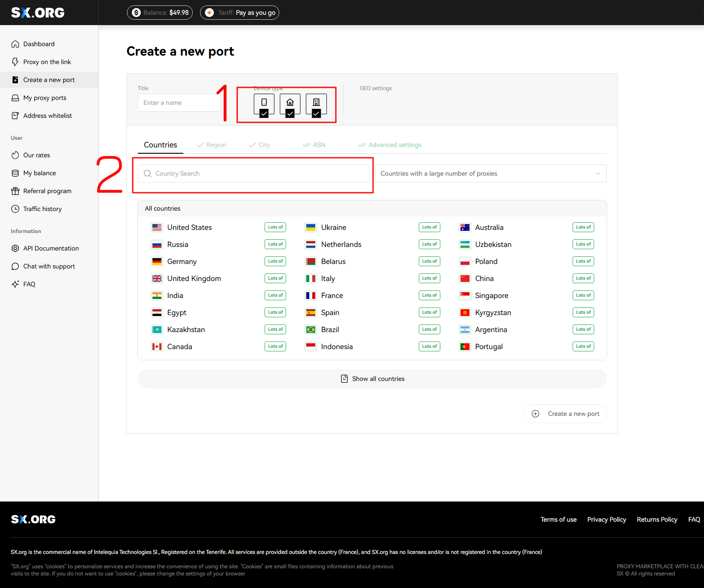Open the Tariff Pay as you go selector
This screenshot has width=704, height=588.
239,13
